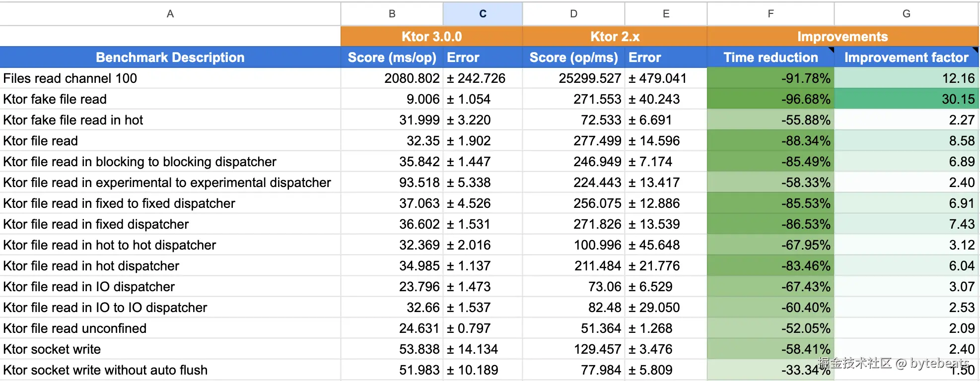
Task: Click the 'Improvement factor' header cell
Action: pos(906,58)
